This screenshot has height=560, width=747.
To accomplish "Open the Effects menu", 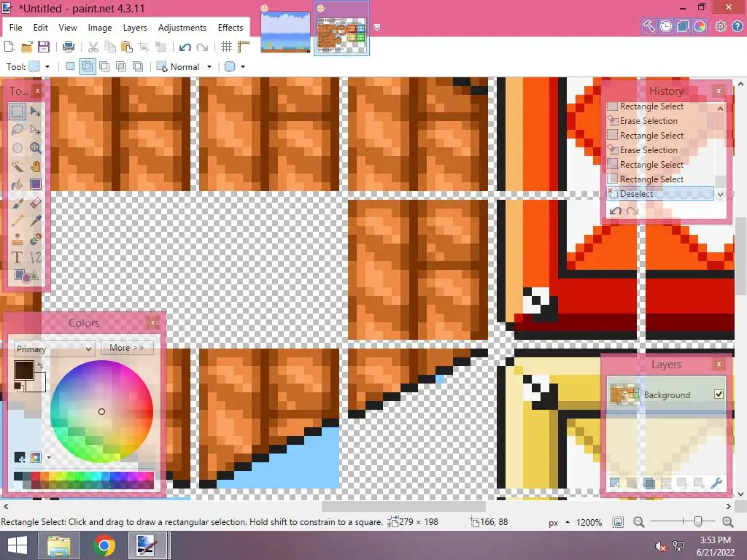I will coord(230,28).
